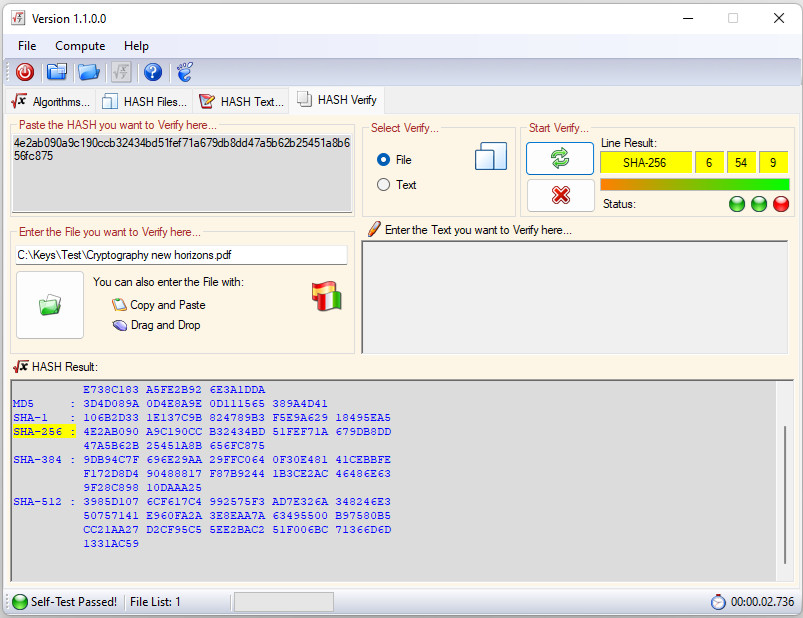Select the File verify radio button
The image size is (803, 618).
383,160
